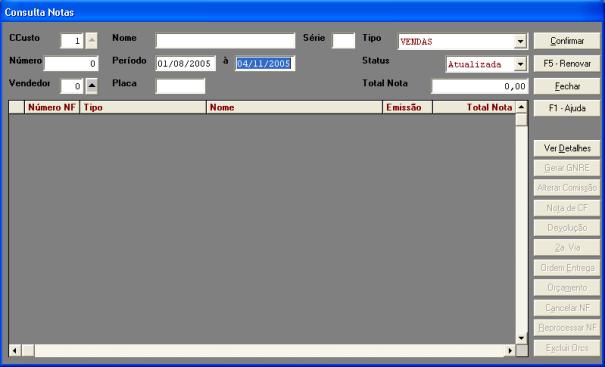Image resolution: width=605 pixels, height=367 pixels.
Task: Open the Tipo dropdown showing VENDAS
Action: click(521, 41)
